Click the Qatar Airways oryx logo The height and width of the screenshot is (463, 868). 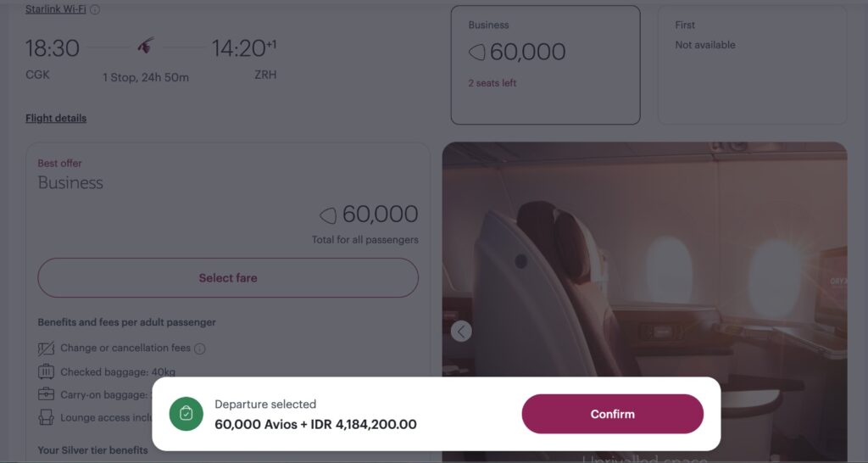[146, 46]
